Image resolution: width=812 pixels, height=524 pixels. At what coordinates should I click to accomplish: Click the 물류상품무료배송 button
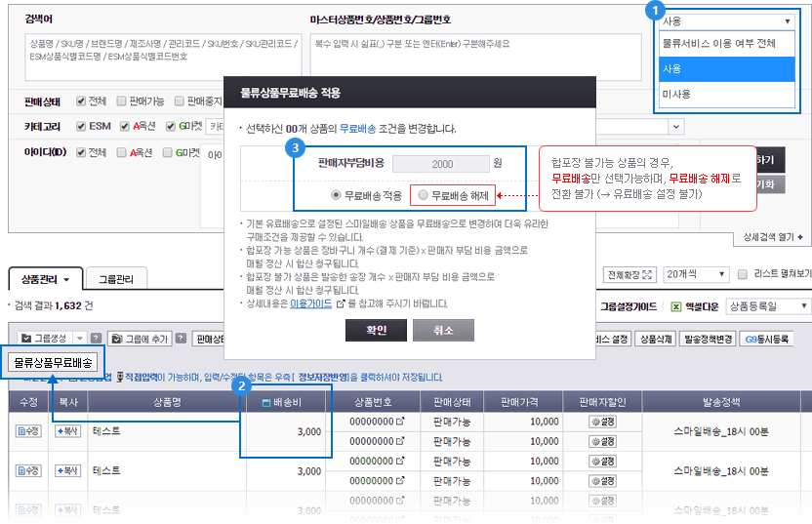point(52,362)
